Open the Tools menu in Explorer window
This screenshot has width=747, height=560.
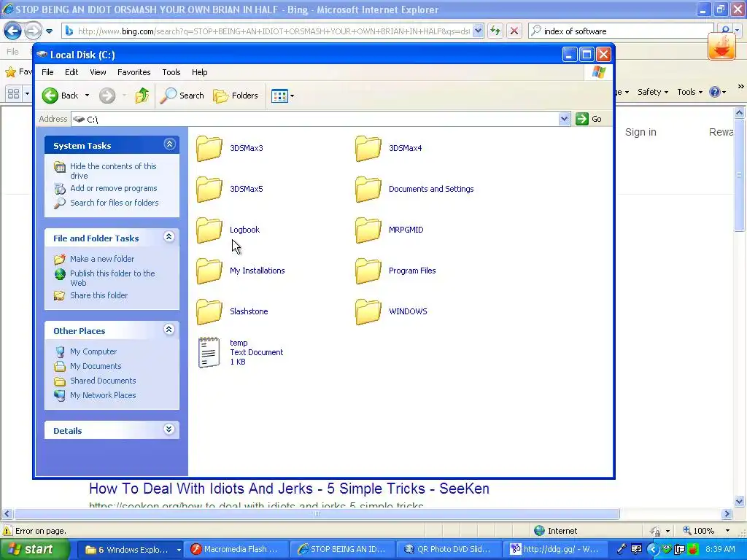pyautogui.click(x=171, y=72)
